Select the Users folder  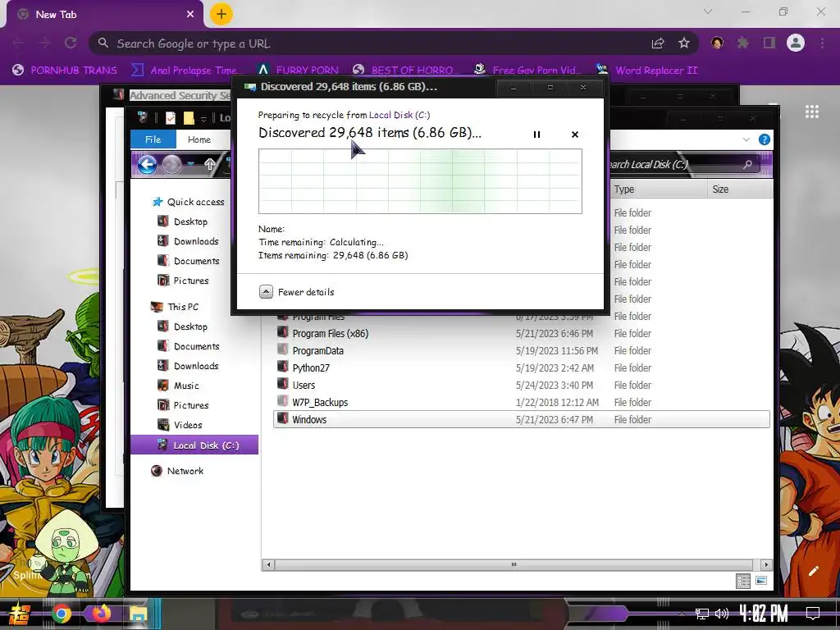(295, 385)
